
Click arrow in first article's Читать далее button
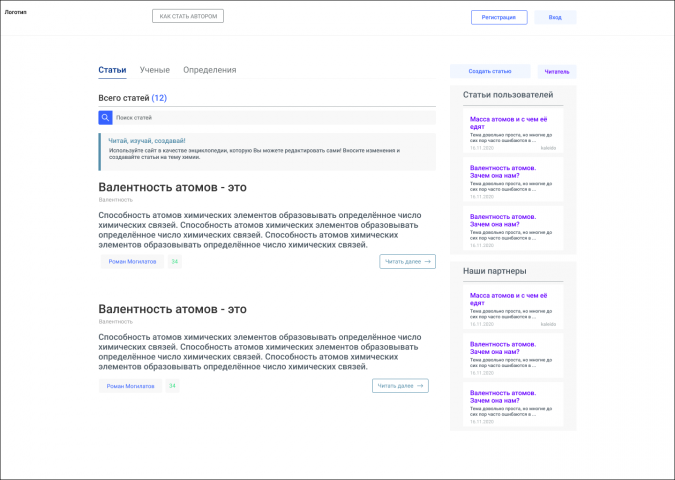(427, 261)
